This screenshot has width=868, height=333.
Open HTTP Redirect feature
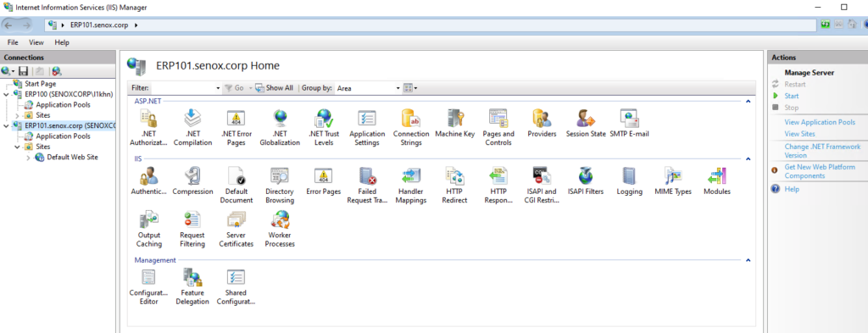tap(454, 186)
